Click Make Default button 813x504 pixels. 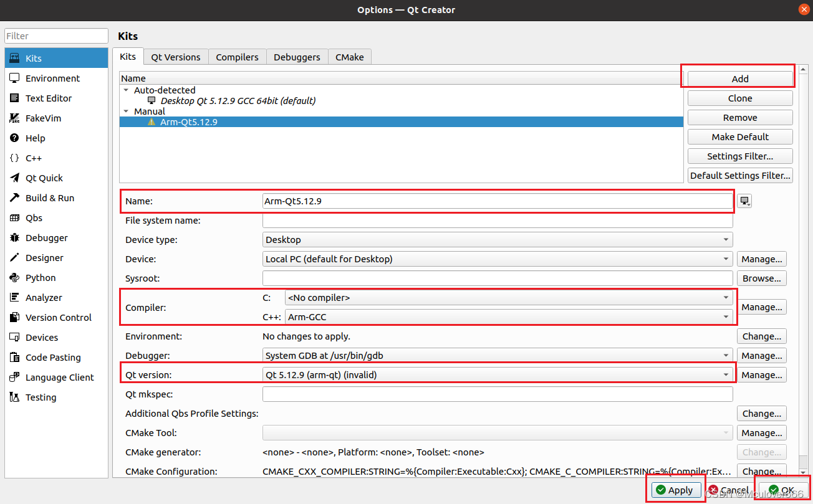pos(740,136)
